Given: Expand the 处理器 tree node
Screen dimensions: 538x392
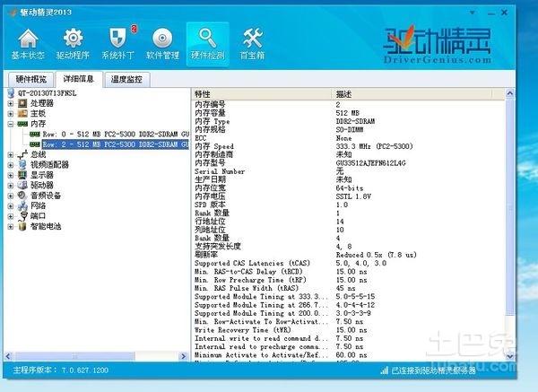Looking at the screenshot, I should pos(11,103).
